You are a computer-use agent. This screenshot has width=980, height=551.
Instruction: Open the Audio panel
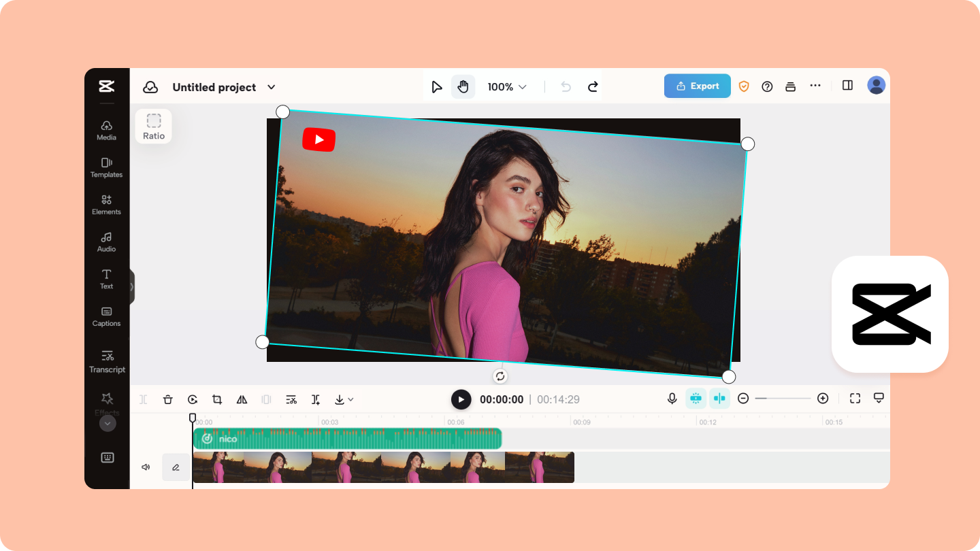[106, 243]
